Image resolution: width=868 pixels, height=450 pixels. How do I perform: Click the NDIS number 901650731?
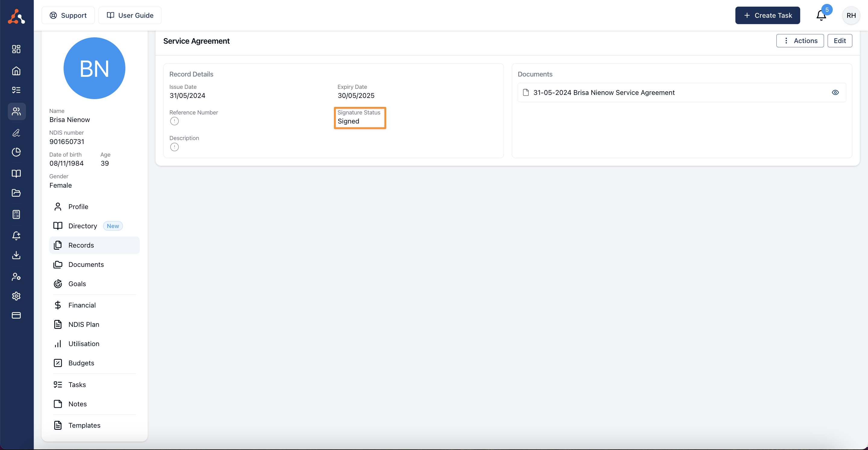67,142
